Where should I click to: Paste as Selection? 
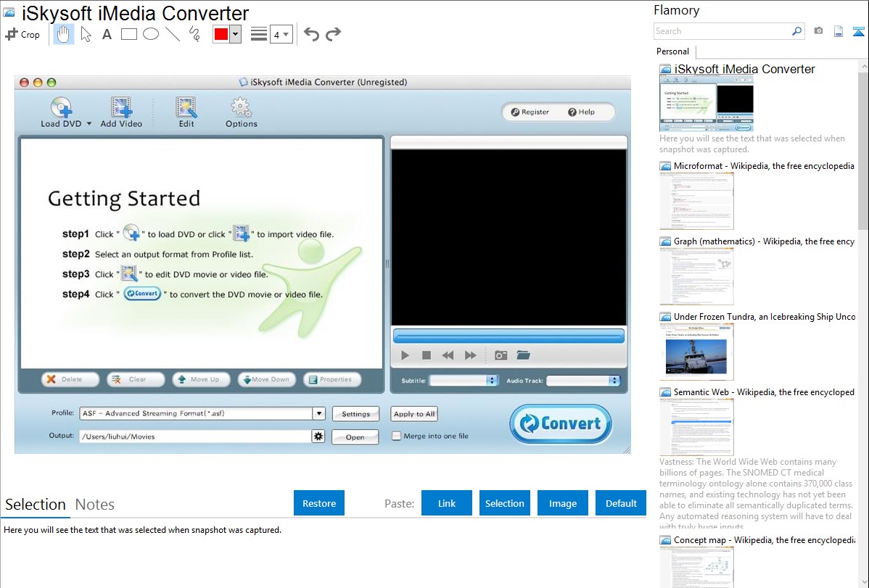pos(505,503)
